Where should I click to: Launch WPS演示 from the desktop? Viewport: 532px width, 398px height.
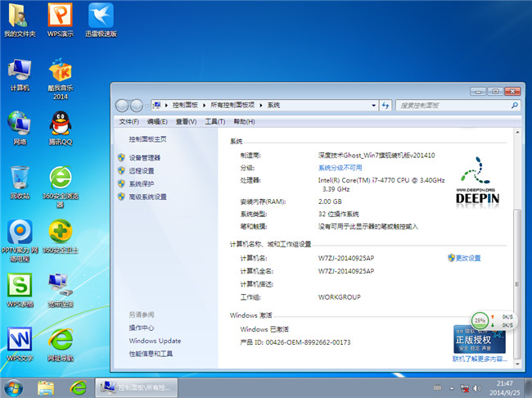[61, 20]
